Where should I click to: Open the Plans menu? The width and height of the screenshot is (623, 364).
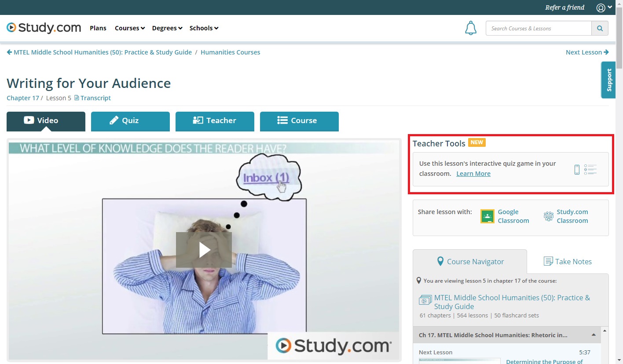coord(98,28)
